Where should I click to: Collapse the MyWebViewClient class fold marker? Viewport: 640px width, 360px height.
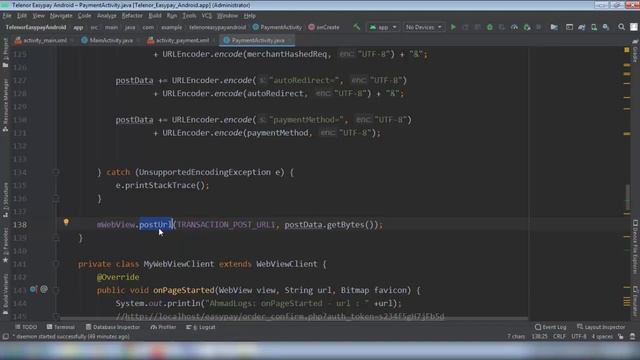[x=56, y=264]
